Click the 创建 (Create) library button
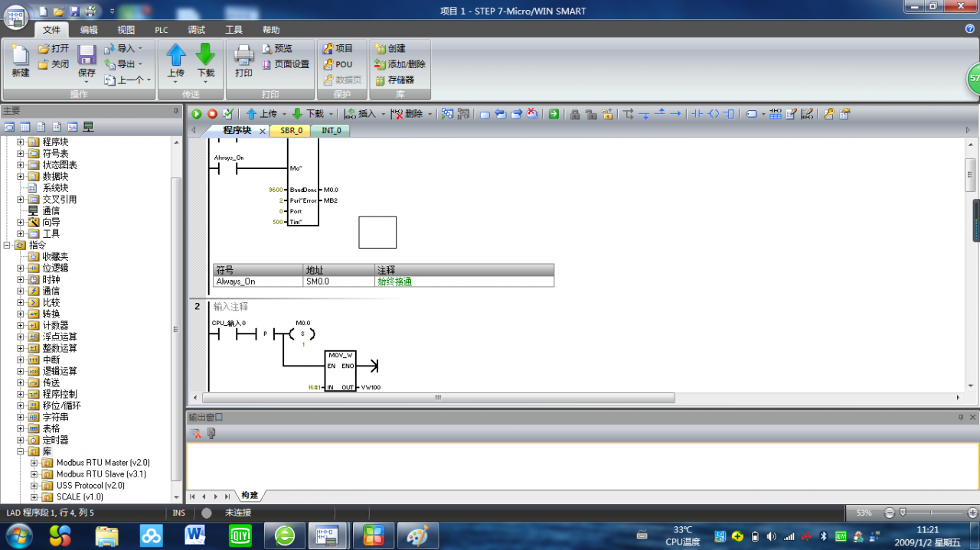Screen dimensions: 980x550 tap(390, 48)
